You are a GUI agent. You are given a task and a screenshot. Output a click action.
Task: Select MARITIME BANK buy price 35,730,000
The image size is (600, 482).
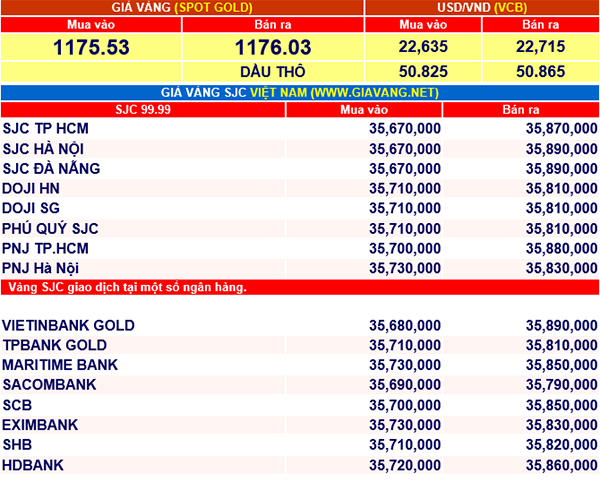click(405, 365)
